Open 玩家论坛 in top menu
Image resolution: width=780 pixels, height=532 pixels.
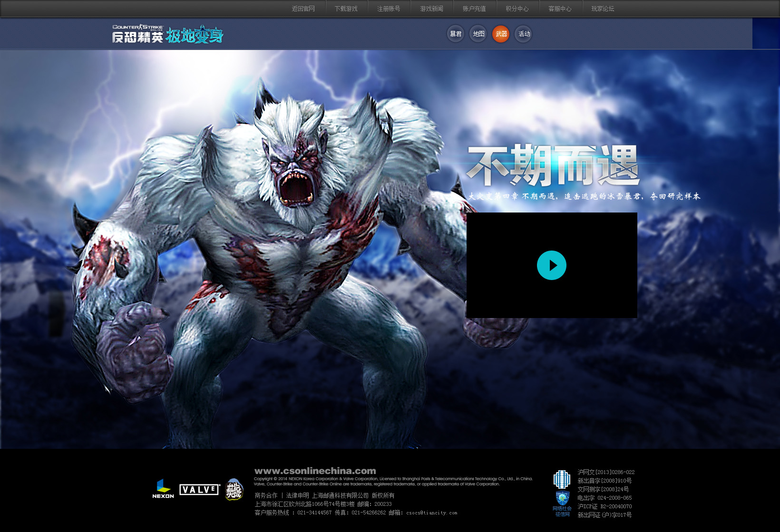pyautogui.click(x=603, y=9)
